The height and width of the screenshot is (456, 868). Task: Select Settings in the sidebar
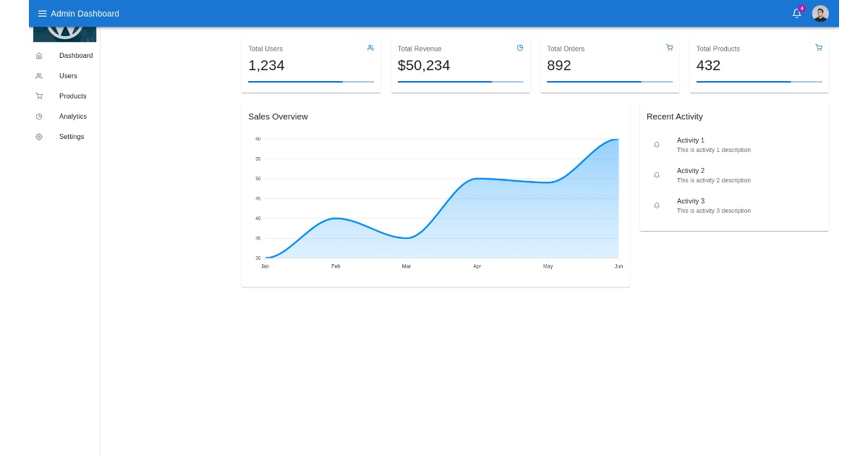coord(72,137)
